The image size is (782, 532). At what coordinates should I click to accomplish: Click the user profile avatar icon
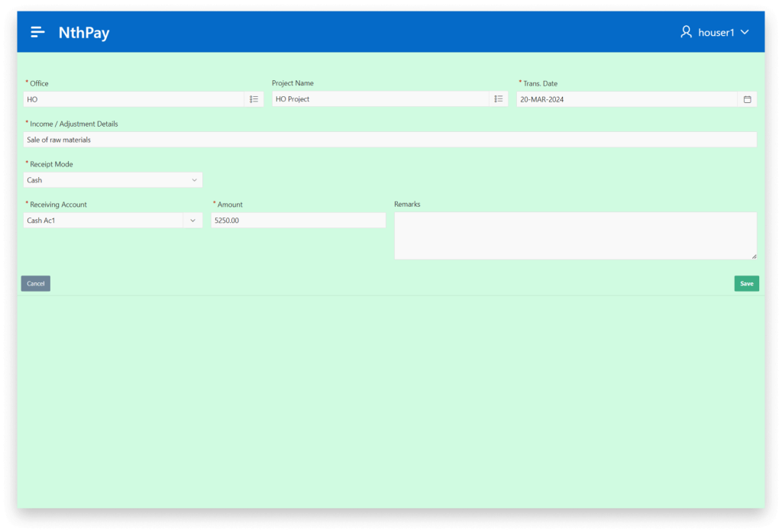[x=686, y=32]
